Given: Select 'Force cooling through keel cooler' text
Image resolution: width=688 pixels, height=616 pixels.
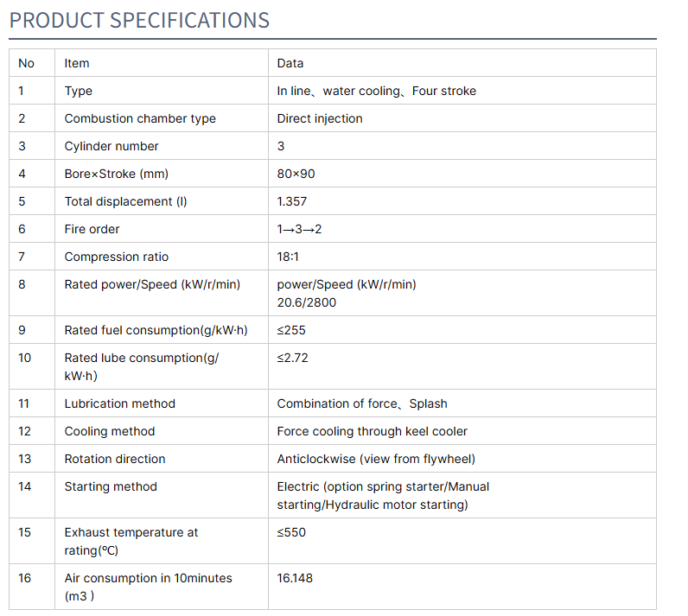Looking at the screenshot, I should point(373,431).
